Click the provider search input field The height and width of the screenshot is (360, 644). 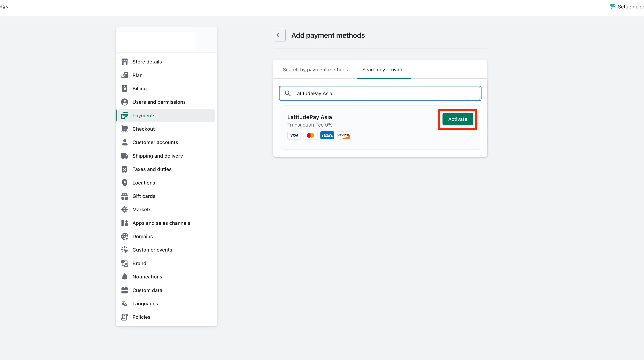(x=380, y=93)
